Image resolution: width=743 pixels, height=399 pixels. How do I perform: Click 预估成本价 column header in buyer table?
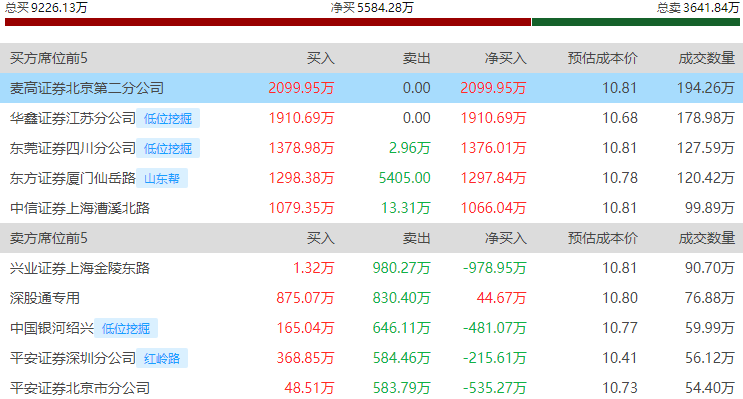(x=603, y=58)
